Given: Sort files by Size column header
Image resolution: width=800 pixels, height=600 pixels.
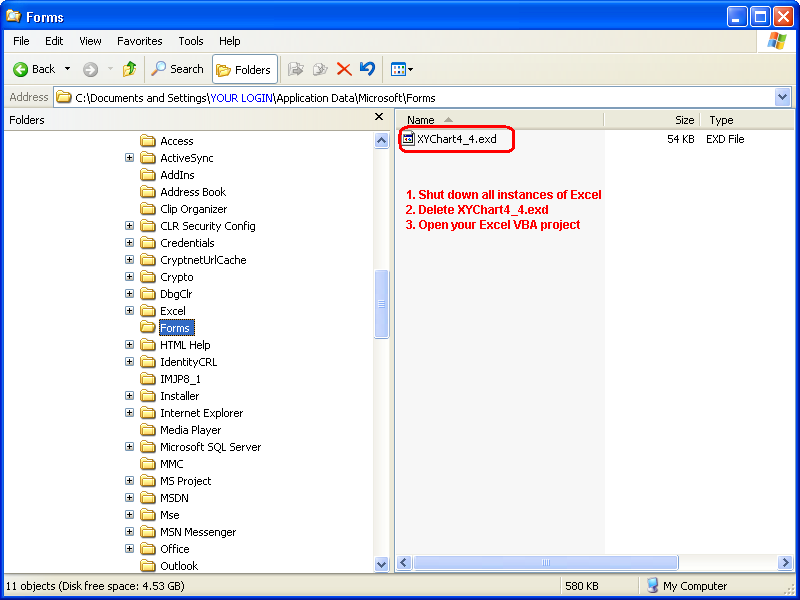Looking at the screenshot, I should [684, 120].
